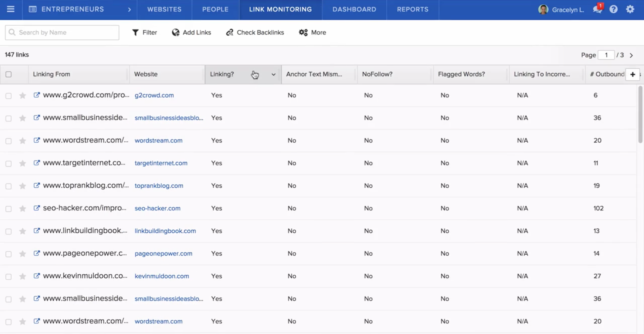Screen dimensions: 644x334
Task: Check the pageonepower.com row checkbox
Action: 9,254
